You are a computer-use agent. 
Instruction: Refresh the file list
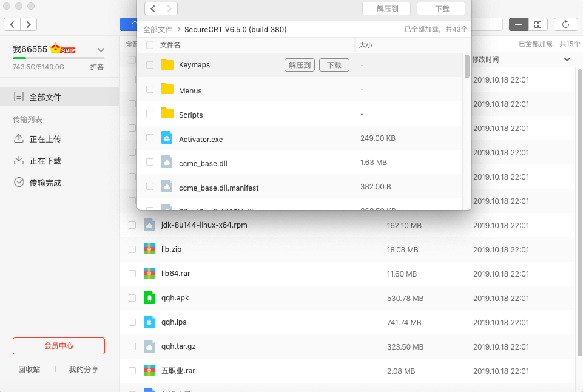(565, 24)
